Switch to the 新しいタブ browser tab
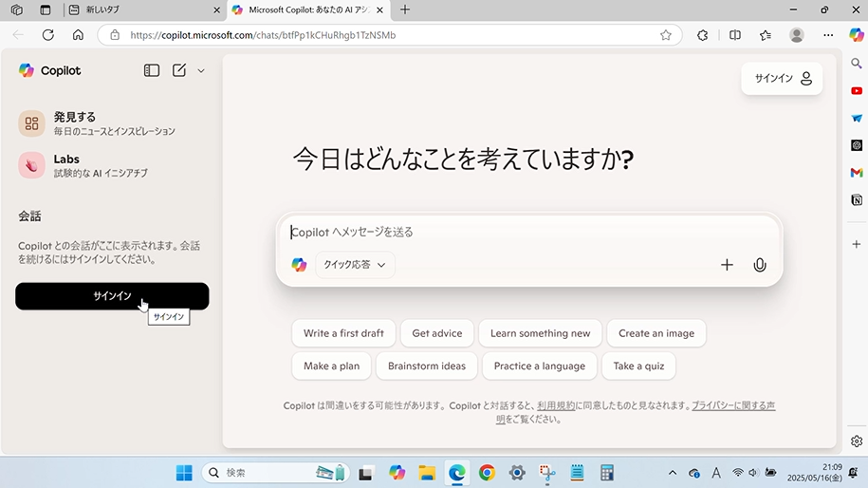Viewport: 868px width, 488px height. [x=142, y=9]
